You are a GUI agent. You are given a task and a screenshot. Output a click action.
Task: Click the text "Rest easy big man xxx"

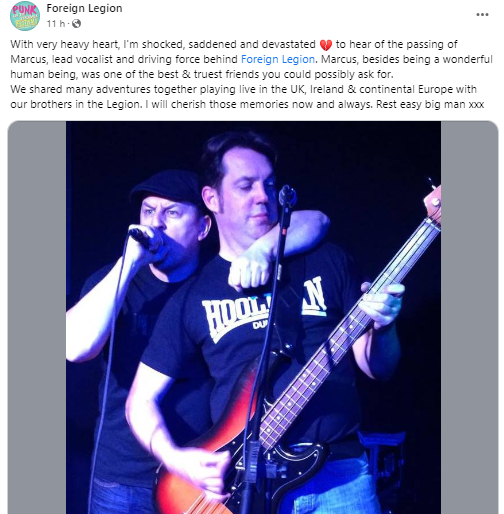point(430,104)
